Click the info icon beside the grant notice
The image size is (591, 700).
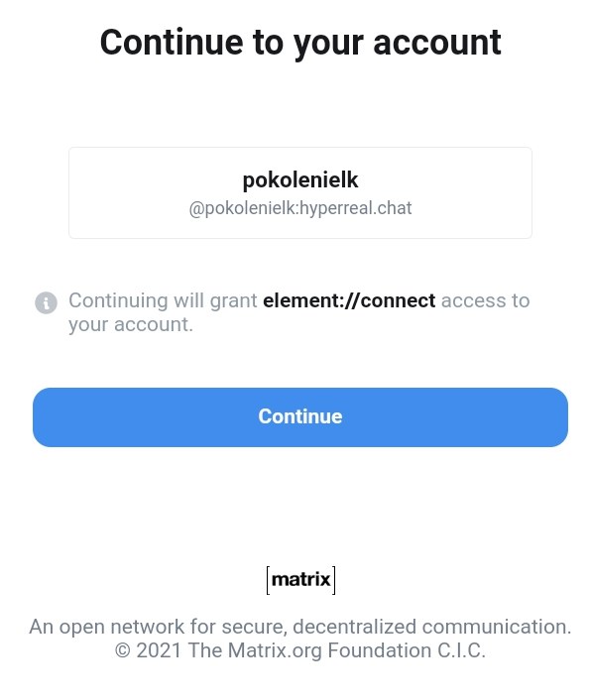pyautogui.click(x=46, y=302)
